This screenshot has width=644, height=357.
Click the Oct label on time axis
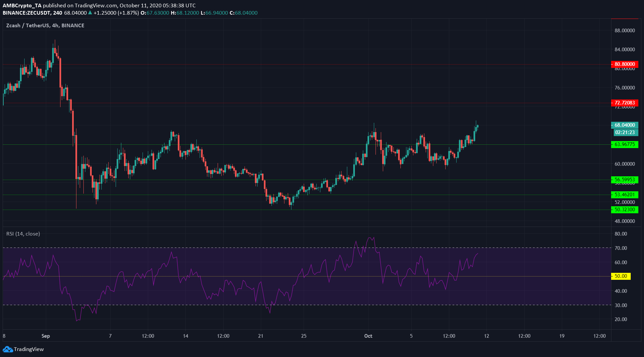[368, 336]
